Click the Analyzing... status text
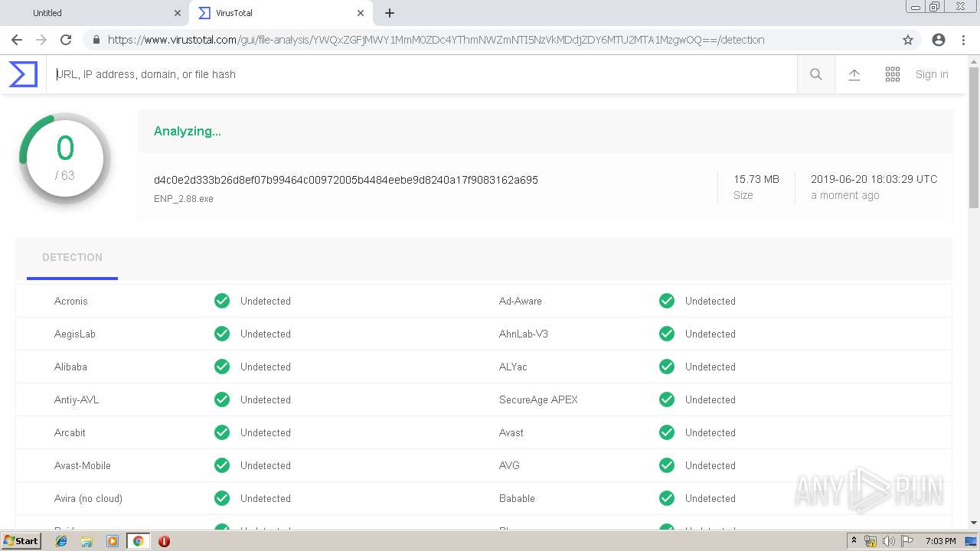 pyautogui.click(x=188, y=131)
